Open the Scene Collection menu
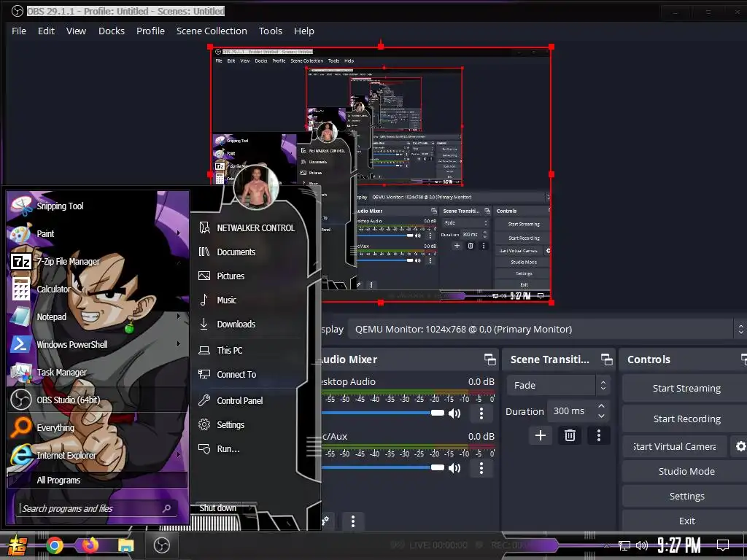Viewport: 747px width, 560px height. click(212, 31)
